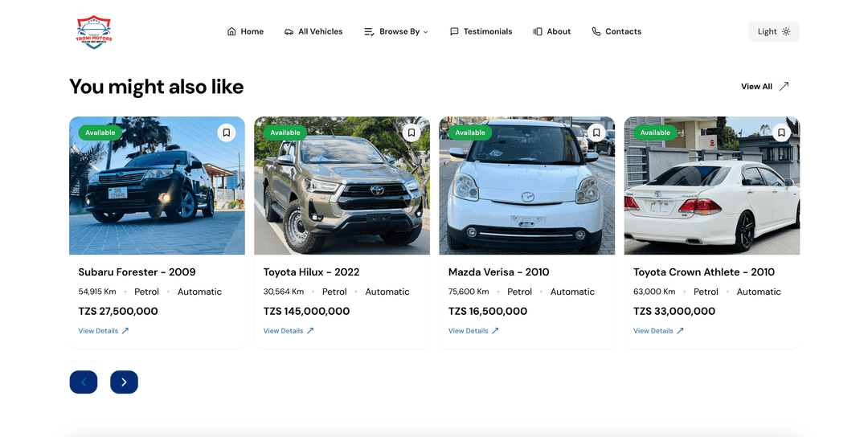Click the 30,564 Km mileage text
Screen dimensions: 868x437
(x=284, y=292)
